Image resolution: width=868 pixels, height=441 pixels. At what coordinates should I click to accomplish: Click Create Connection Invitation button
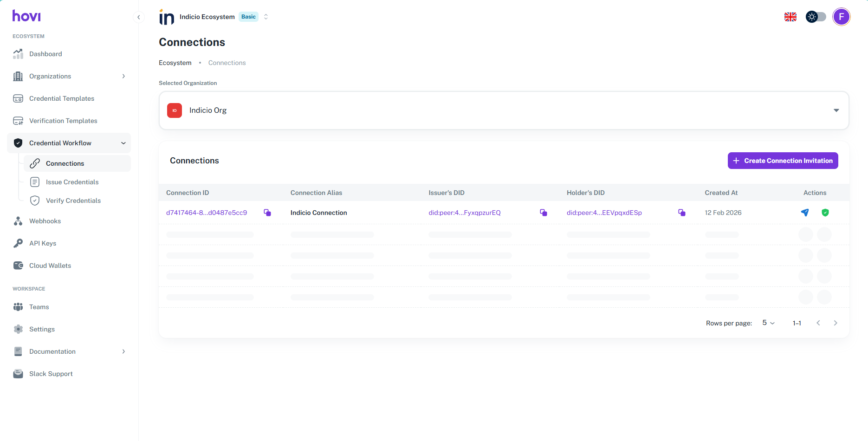click(783, 161)
